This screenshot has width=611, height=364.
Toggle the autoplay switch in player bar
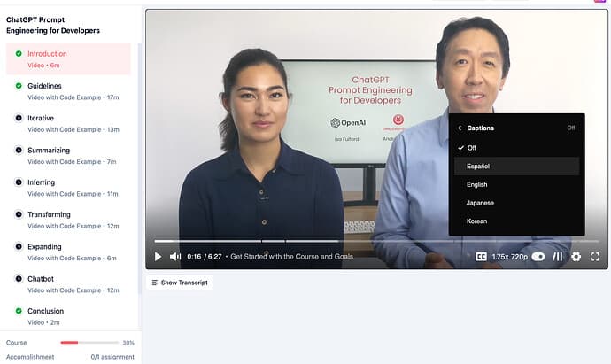click(x=538, y=257)
